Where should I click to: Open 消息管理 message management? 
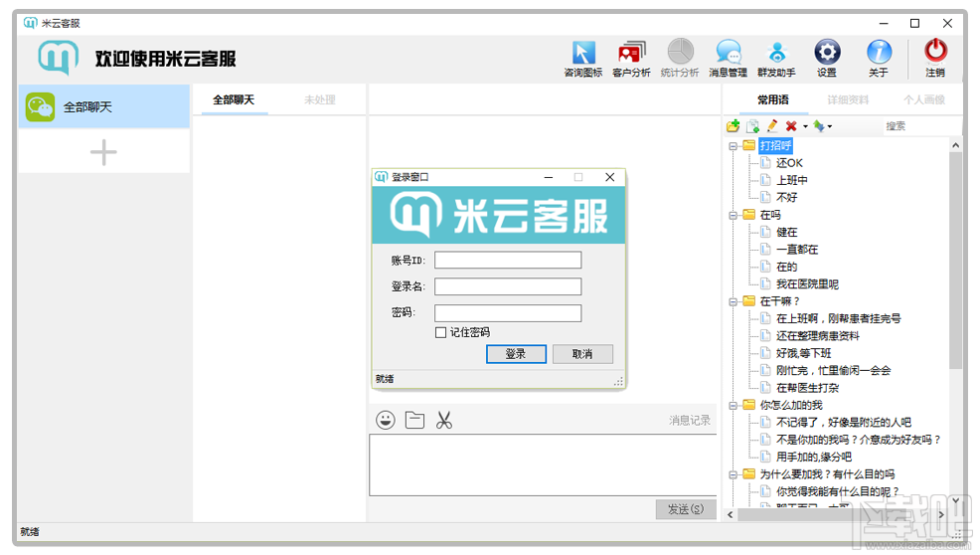tap(729, 59)
